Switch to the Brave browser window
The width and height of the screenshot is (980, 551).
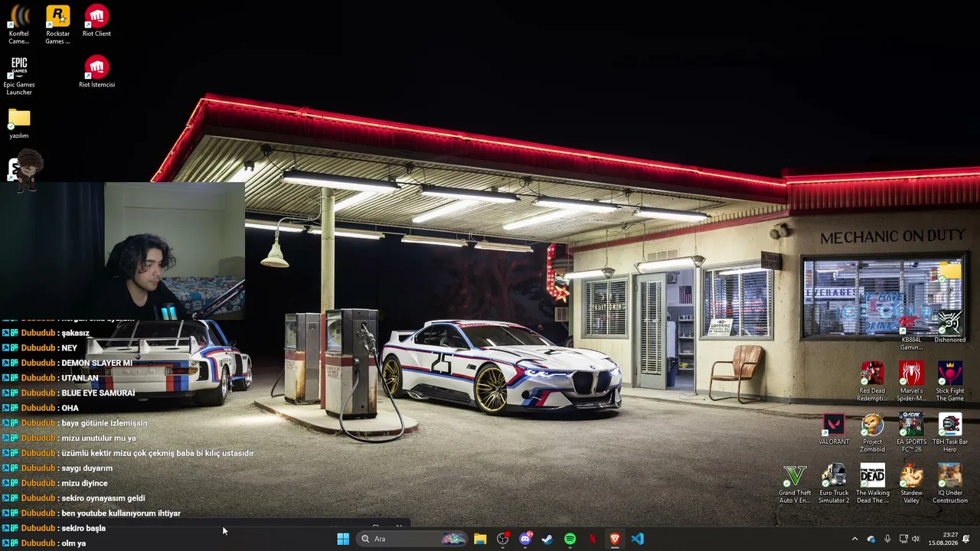[615, 539]
